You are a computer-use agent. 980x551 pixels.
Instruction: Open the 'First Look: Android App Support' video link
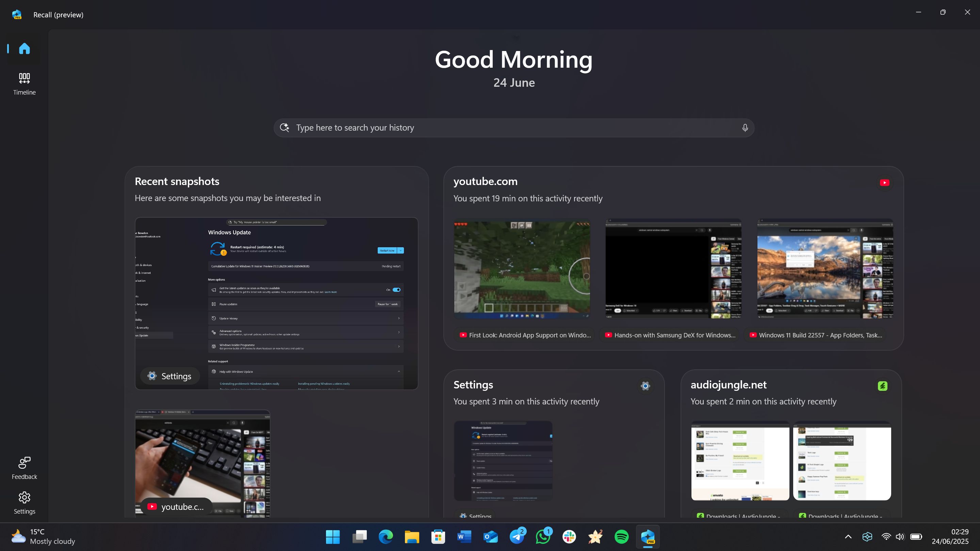click(525, 335)
